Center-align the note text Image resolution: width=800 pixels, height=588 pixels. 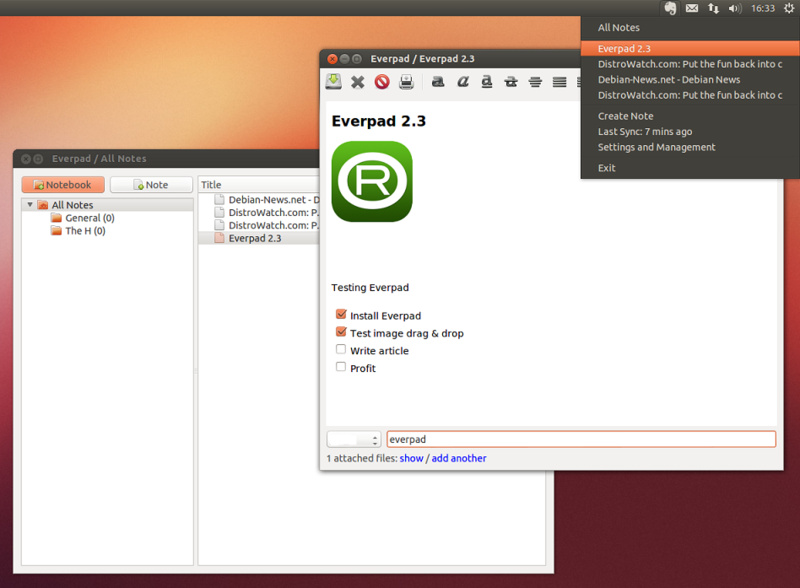coord(535,82)
